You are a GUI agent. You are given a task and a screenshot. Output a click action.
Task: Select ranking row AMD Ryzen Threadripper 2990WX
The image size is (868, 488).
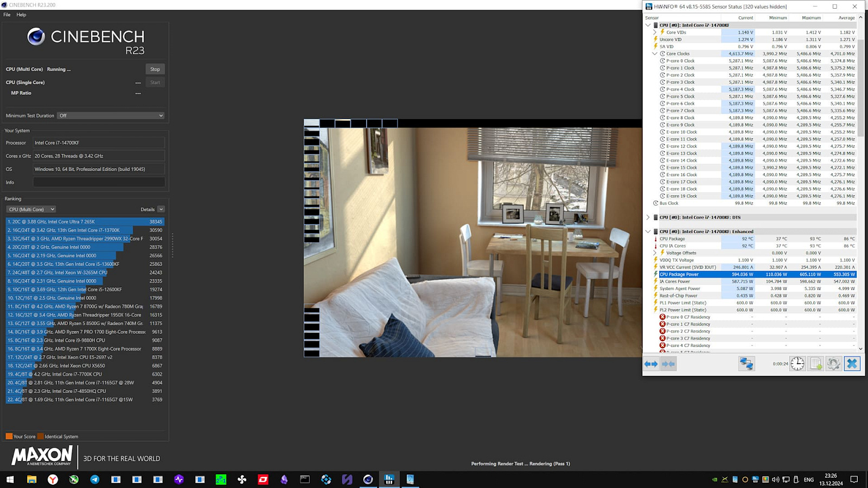tap(85, 239)
